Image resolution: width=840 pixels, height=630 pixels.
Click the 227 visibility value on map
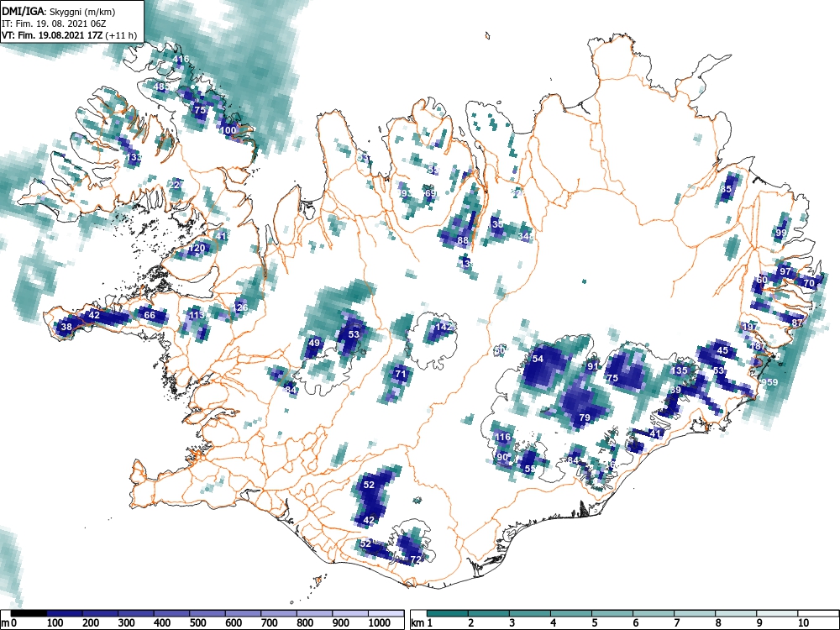pyautogui.click(x=176, y=185)
